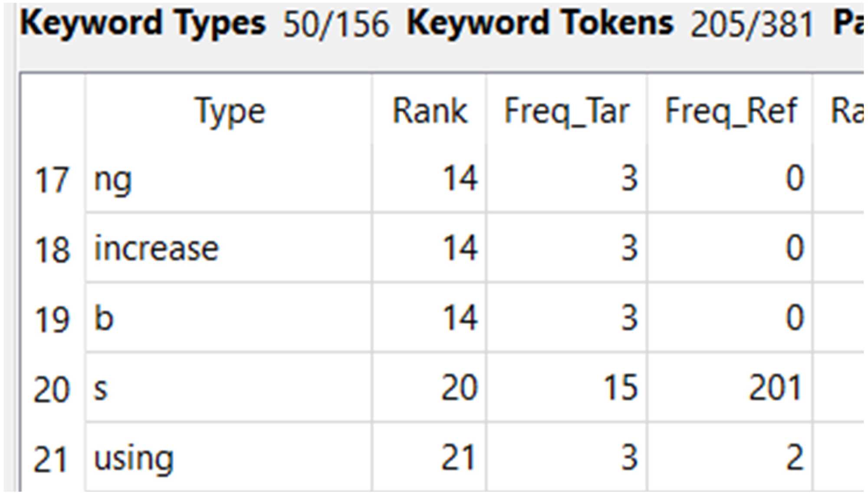The height and width of the screenshot is (495, 868).
Task: Click the Rank cell of the 'increase' row
Action: pyautogui.click(x=460, y=249)
